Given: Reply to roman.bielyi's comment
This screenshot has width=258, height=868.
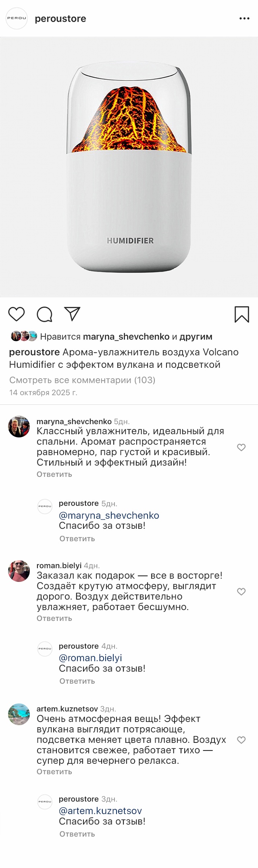Looking at the screenshot, I should coord(54,619).
